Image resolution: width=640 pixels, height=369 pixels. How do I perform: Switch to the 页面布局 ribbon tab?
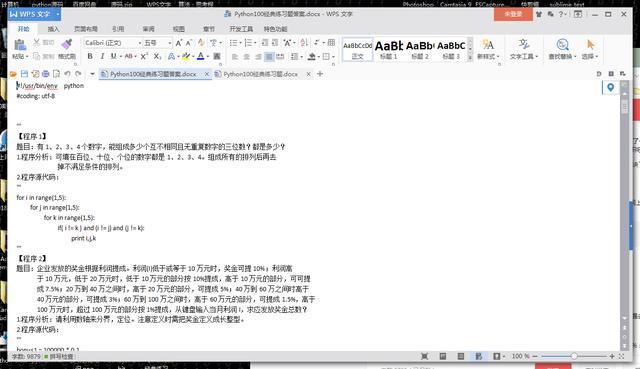click(x=86, y=29)
